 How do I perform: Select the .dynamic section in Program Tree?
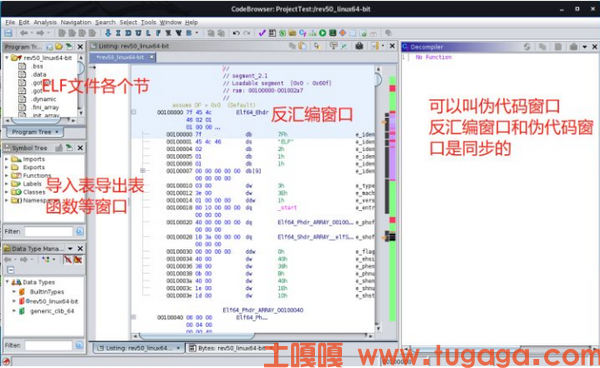pos(44,99)
